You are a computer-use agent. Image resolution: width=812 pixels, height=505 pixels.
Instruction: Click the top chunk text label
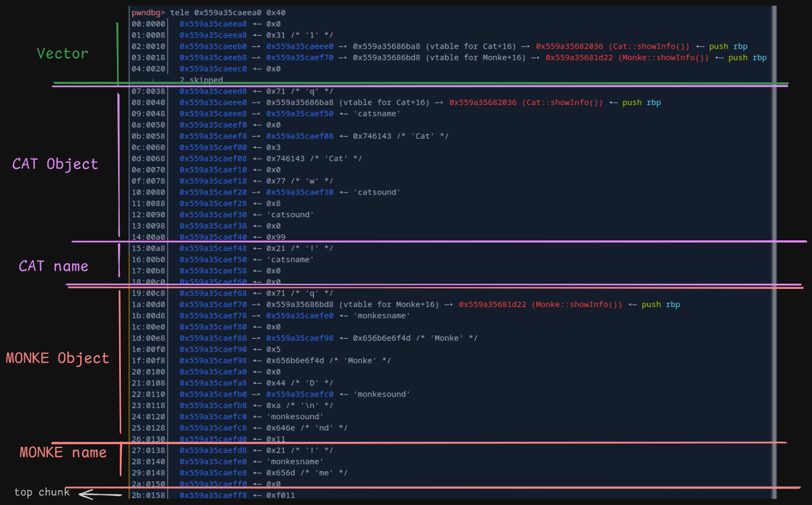point(42,492)
